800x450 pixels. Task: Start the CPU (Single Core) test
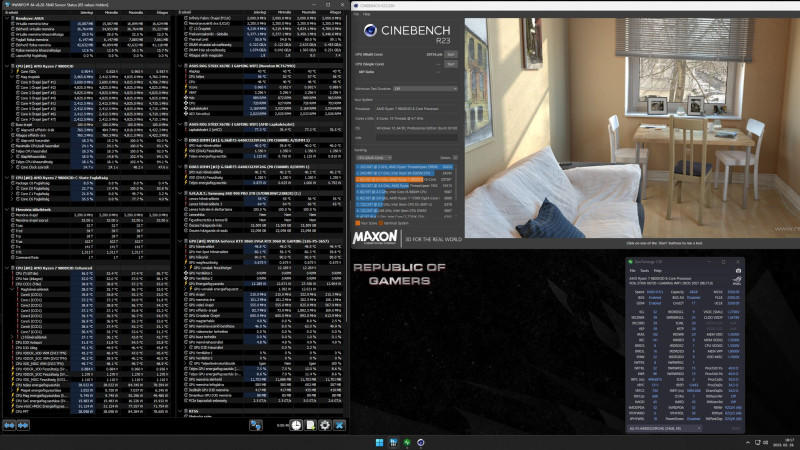tap(451, 64)
